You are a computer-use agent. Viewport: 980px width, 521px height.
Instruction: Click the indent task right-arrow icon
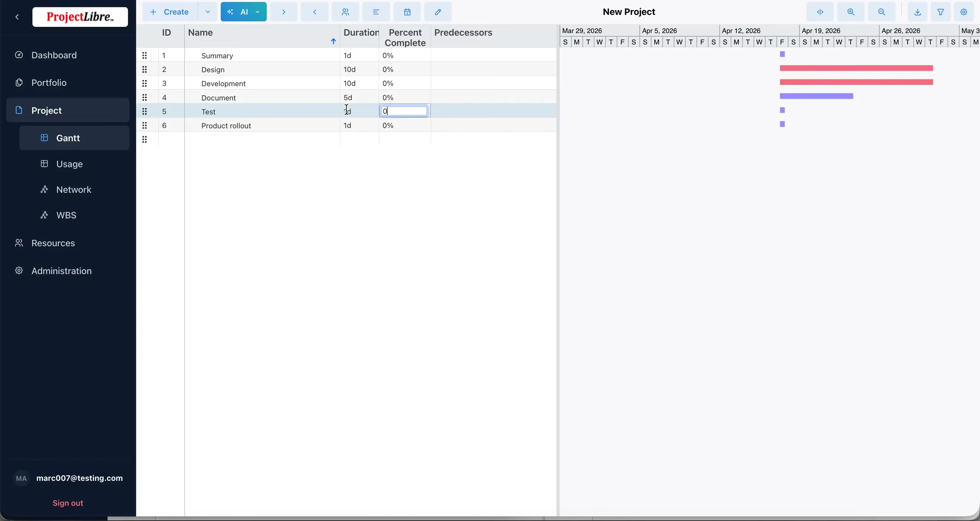pos(284,12)
